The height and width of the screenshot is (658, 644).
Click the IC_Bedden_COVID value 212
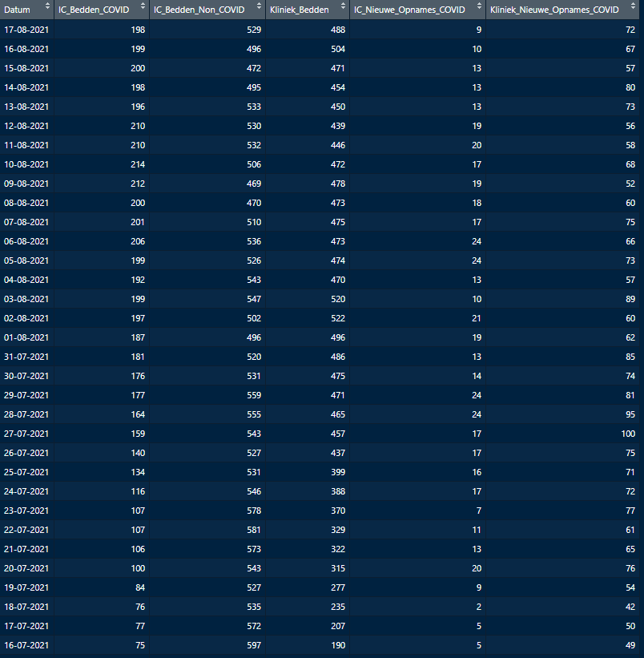(138, 184)
